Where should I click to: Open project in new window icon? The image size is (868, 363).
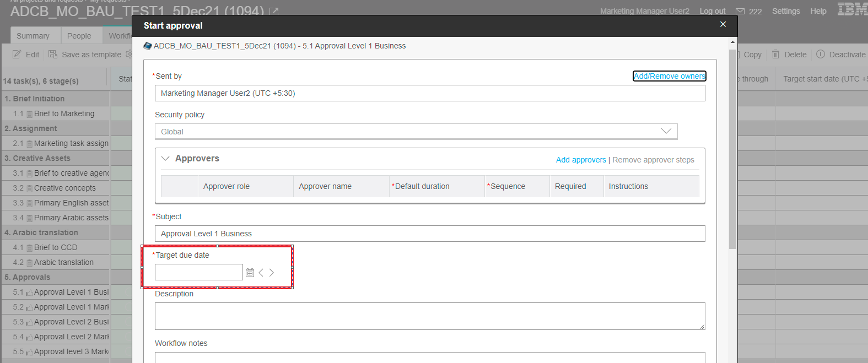tap(274, 11)
